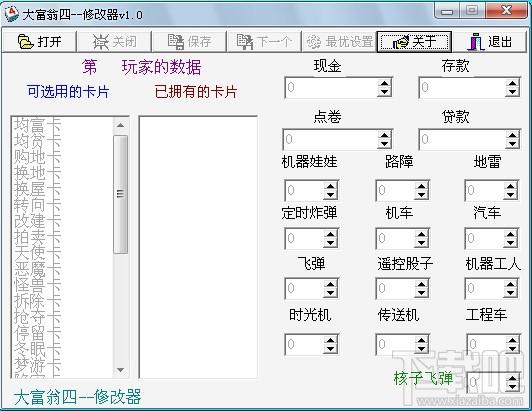Select 怪兽卡 in available cards list
Screen dimensions: 532x411
37,284
